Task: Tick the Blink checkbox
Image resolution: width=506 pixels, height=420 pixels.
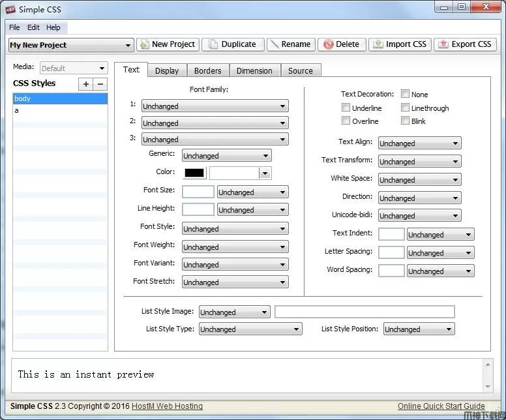Action: 406,121
